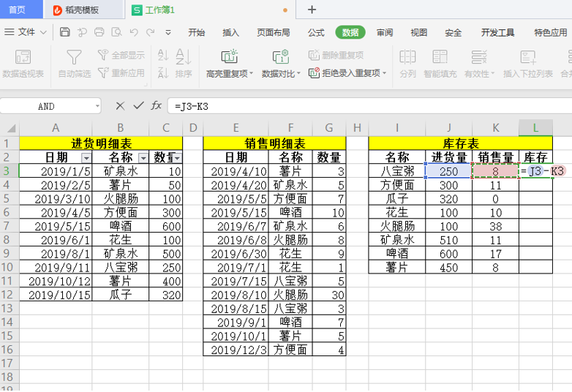This screenshot has height=392, width=572.
Task: Click cell with date 2019/12/3
Action: point(236,350)
